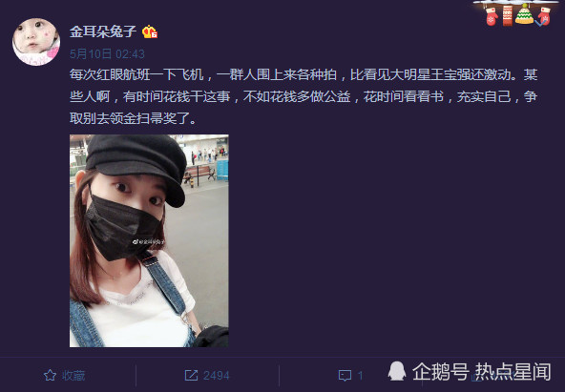Image resolution: width=565 pixels, height=392 pixels.
Task: Click the red knitted scarf decoration
Action: pyautogui.click(x=508, y=15)
